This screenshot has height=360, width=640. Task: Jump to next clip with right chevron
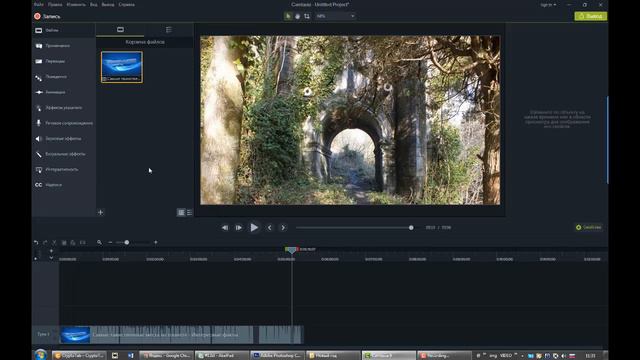(x=283, y=228)
